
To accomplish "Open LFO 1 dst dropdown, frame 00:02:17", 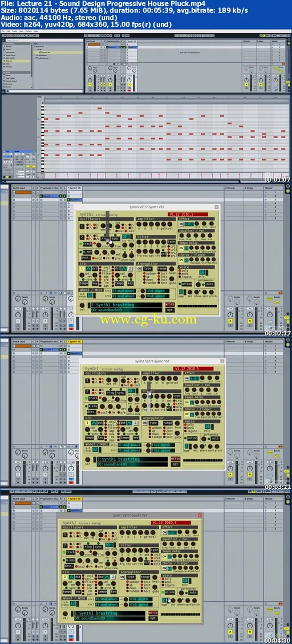I will pyautogui.click(x=95, y=269).
